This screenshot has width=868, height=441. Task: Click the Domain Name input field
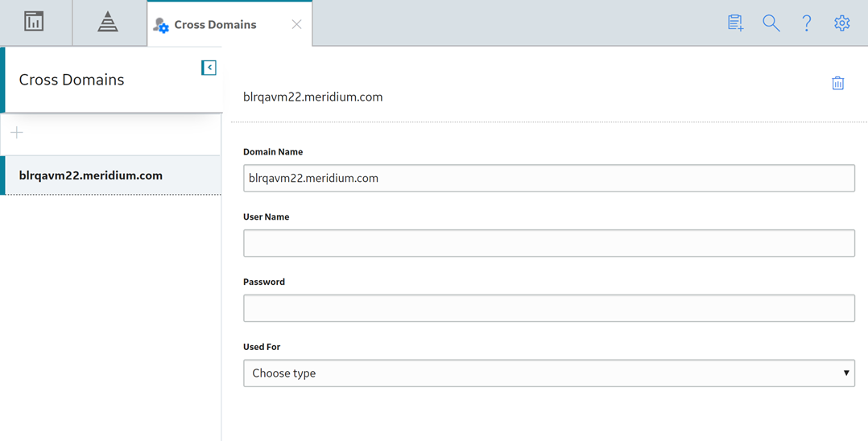coord(549,178)
